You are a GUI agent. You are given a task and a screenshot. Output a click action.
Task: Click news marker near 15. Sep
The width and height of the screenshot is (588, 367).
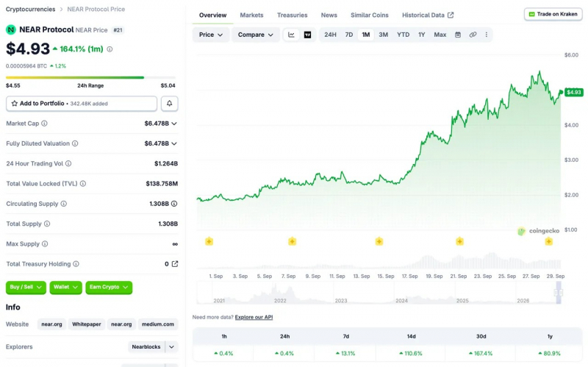pos(379,241)
